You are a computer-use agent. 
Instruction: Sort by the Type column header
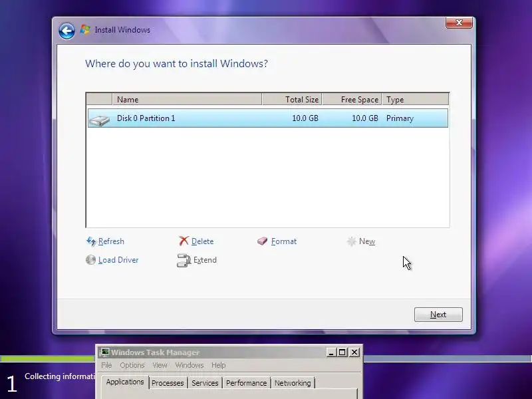click(x=415, y=99)
